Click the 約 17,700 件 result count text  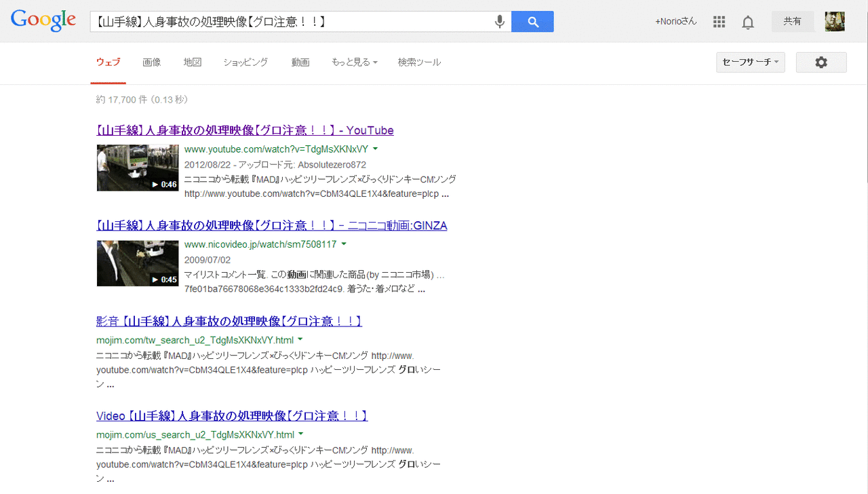(x=142, y=100)
